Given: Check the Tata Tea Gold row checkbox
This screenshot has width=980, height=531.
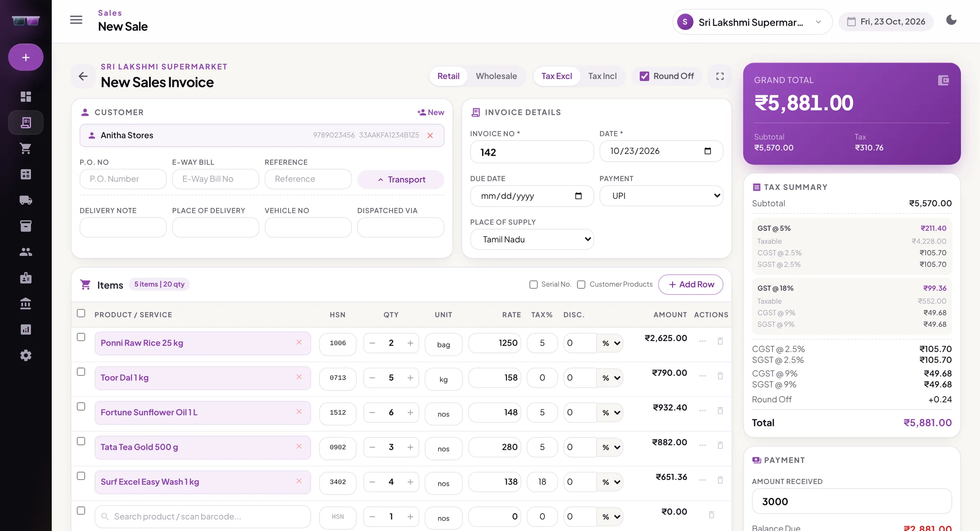Looking at the screenshot, I should click(x=81, y=441).
